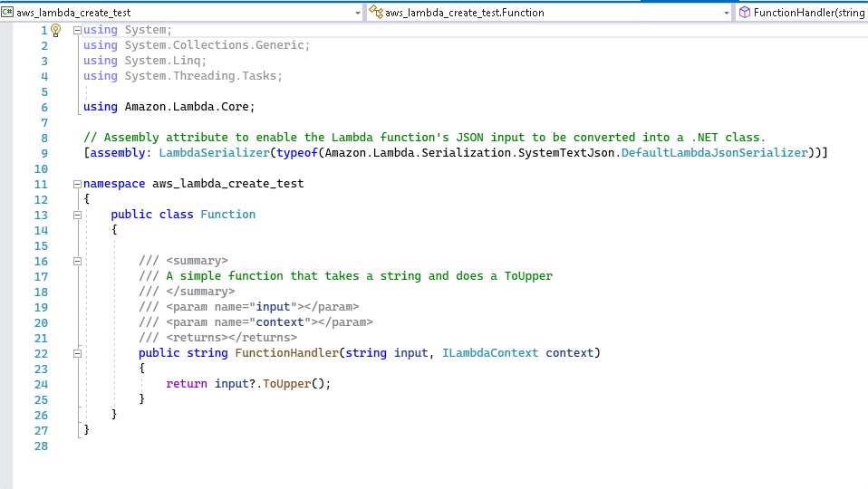The height and width of the screenshot is (489, 868).
Task: Click DefaultLambdaJsonSerializer type name
Action: click(714, 153)
